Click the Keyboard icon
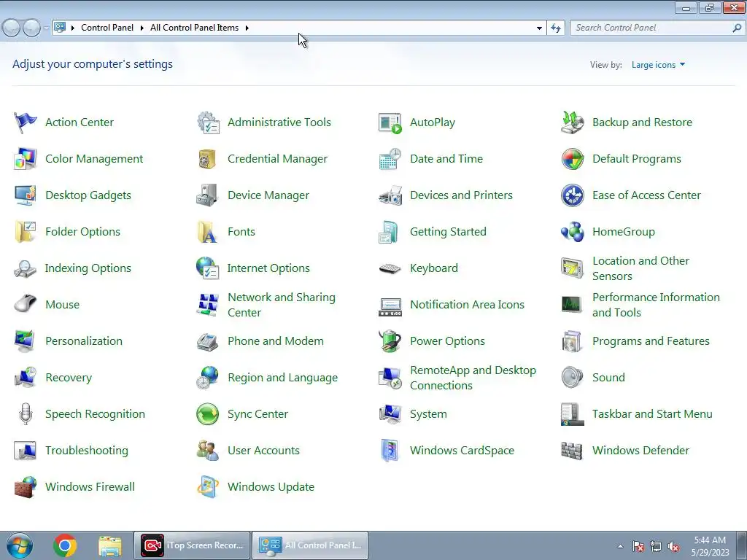 point(390,268)
